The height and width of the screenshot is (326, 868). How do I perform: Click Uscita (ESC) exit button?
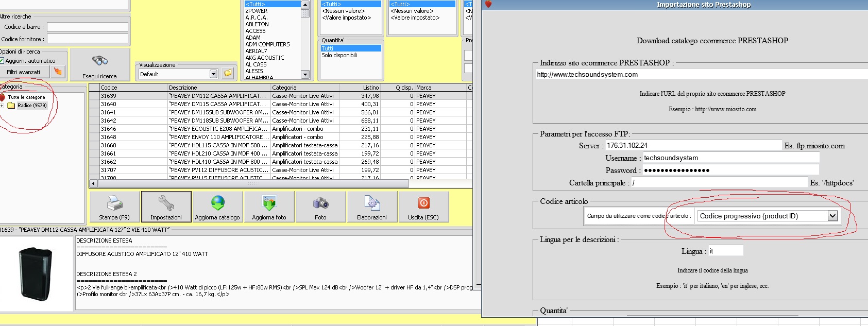423,207
